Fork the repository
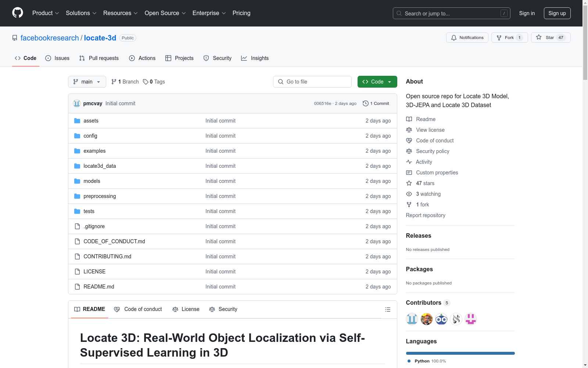Image resolution: width=588 pixels, height=368 pixels. click(509, 38)
